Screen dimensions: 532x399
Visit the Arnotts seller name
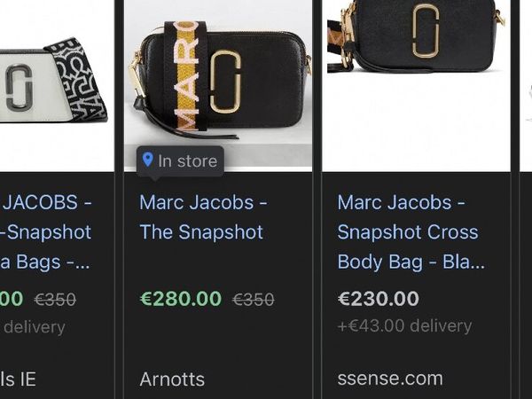[172, 379]
